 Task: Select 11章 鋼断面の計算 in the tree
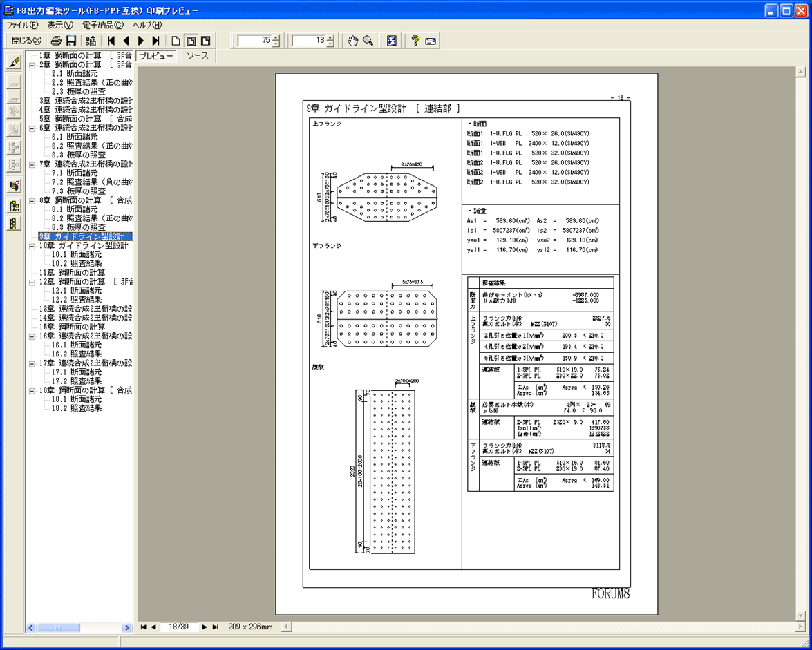click(x=73, y=273)
